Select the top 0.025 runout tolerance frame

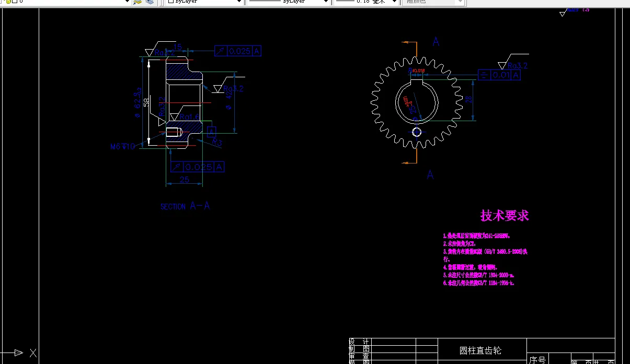[x=238, y=51]
